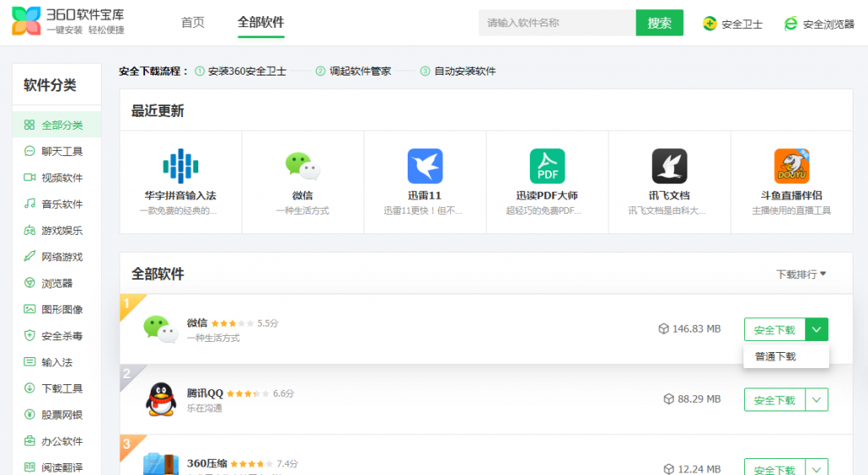This screenshot has height=475, width=868.
Task: Click the 调起软件管家 step text
Action: pyautogui.click(x=360, y=71)
